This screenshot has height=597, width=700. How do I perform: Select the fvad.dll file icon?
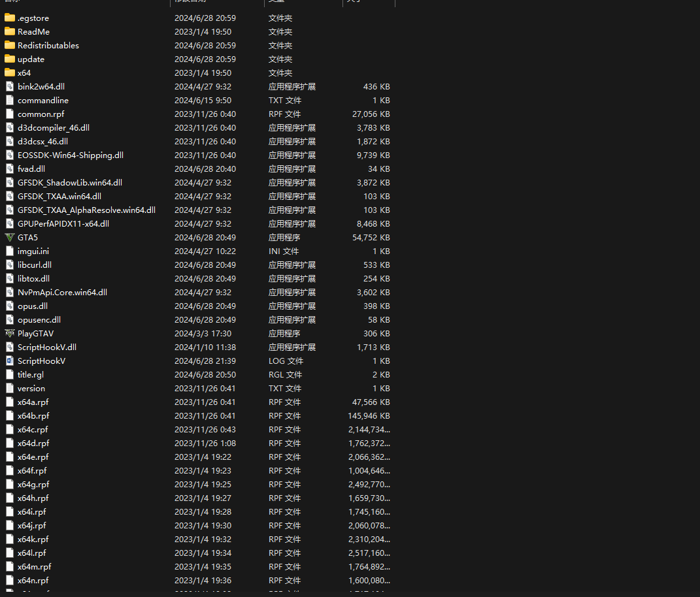click(x=10, y=169)
